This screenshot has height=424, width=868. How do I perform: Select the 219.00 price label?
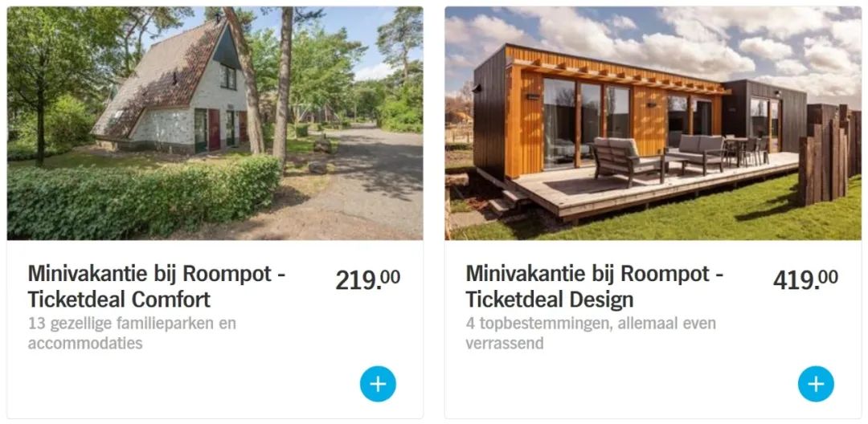(367, 279)
